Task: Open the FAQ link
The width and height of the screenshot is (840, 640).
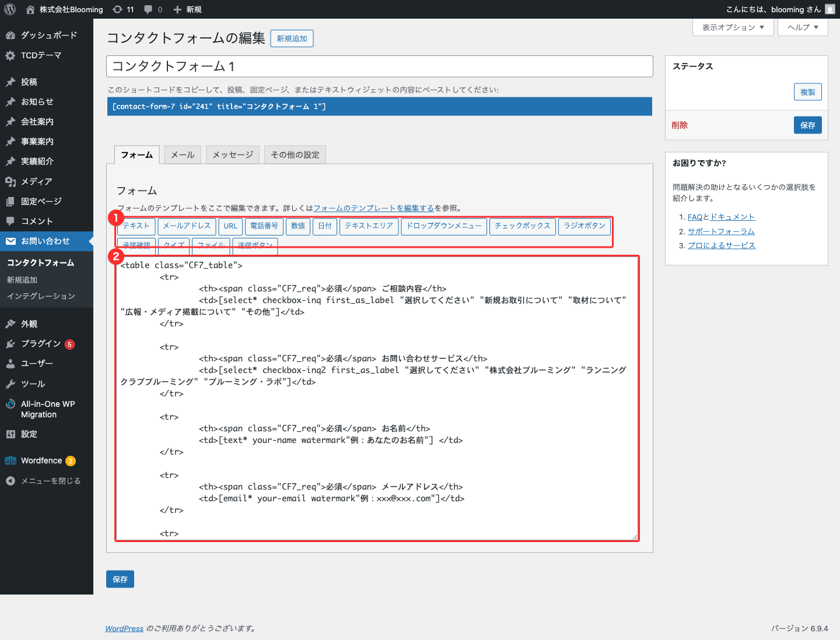Action: (x=695, y=217)
